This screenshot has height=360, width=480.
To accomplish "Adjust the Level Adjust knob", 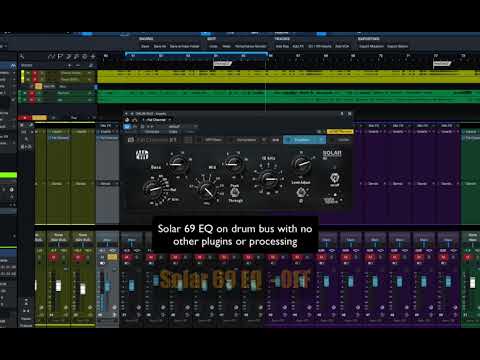I will click(301, 165).
